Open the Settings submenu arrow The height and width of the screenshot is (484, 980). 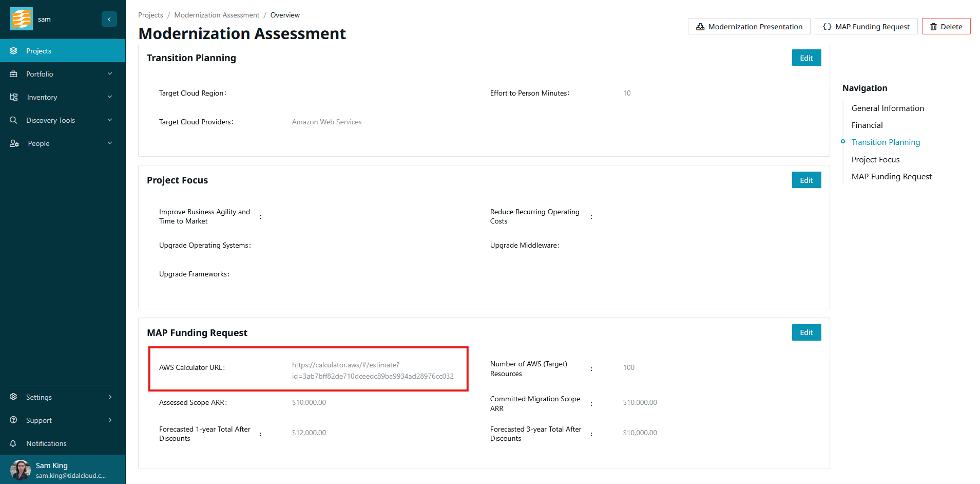tap(110, 397)
